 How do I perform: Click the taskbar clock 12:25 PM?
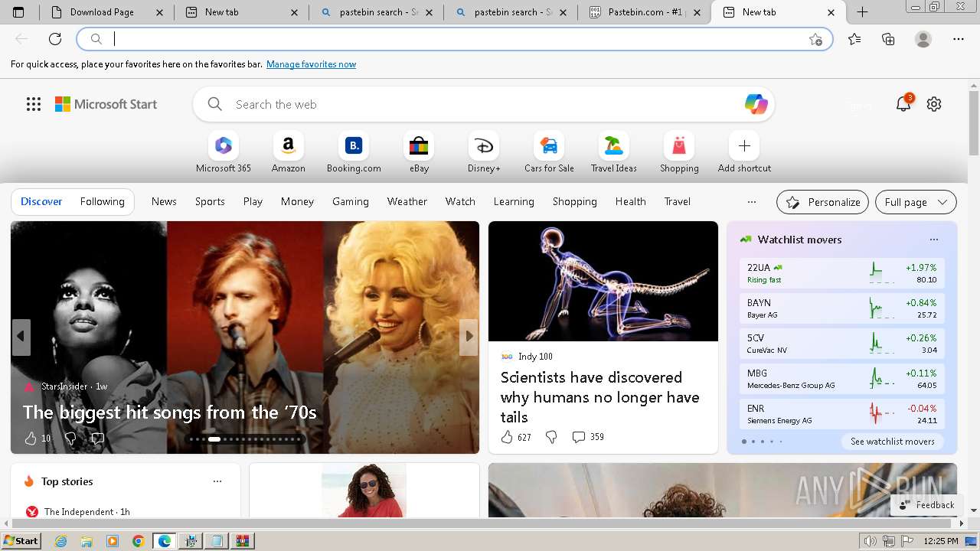pos(941,541)
